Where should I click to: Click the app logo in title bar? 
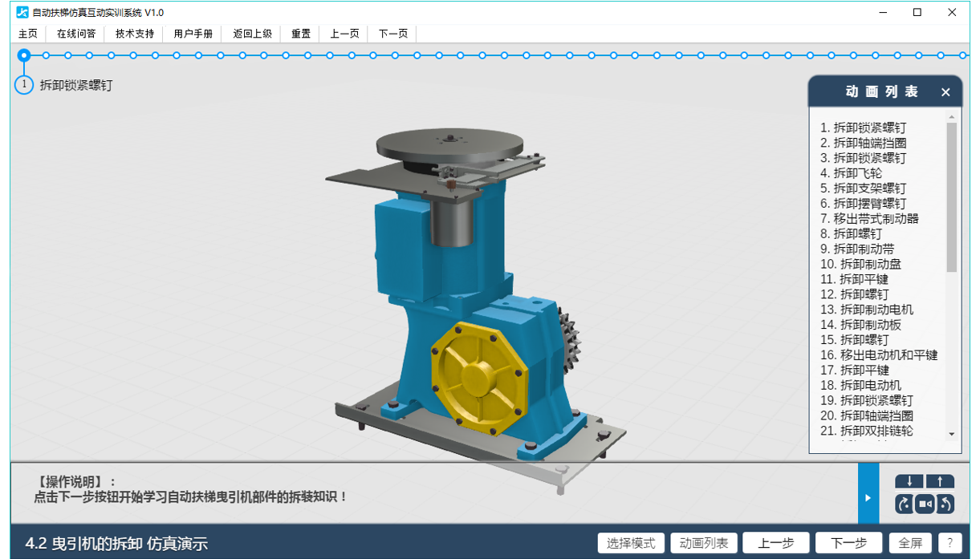coord(22,12)
